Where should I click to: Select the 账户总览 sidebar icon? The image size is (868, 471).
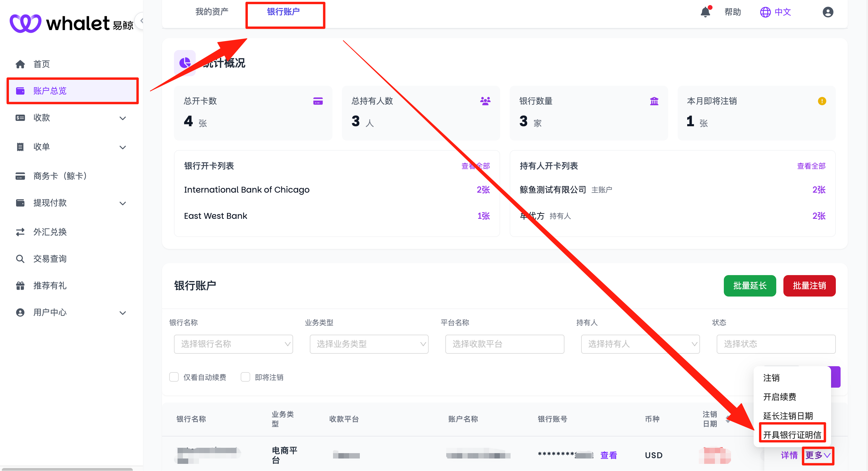click(x=21, y=91)
